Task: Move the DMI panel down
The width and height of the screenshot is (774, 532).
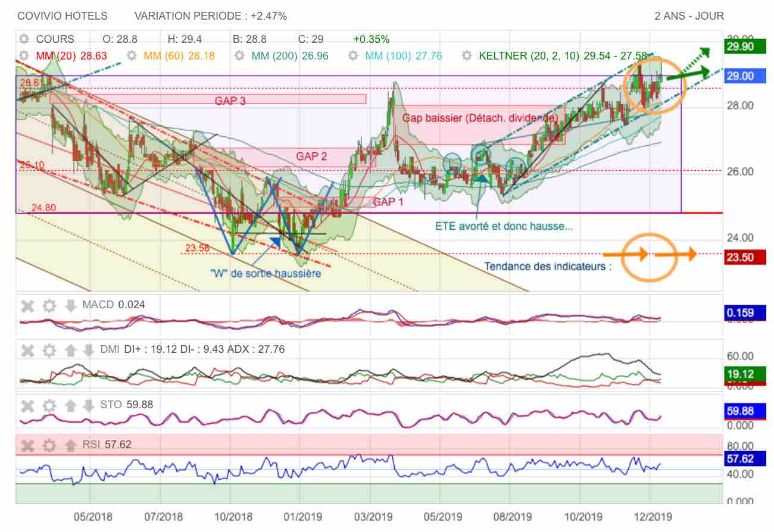Action: click(x=89, y=350)
